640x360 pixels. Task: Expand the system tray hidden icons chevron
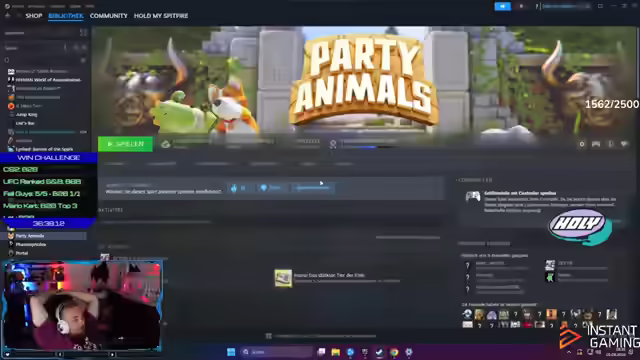tap(569, 352)
